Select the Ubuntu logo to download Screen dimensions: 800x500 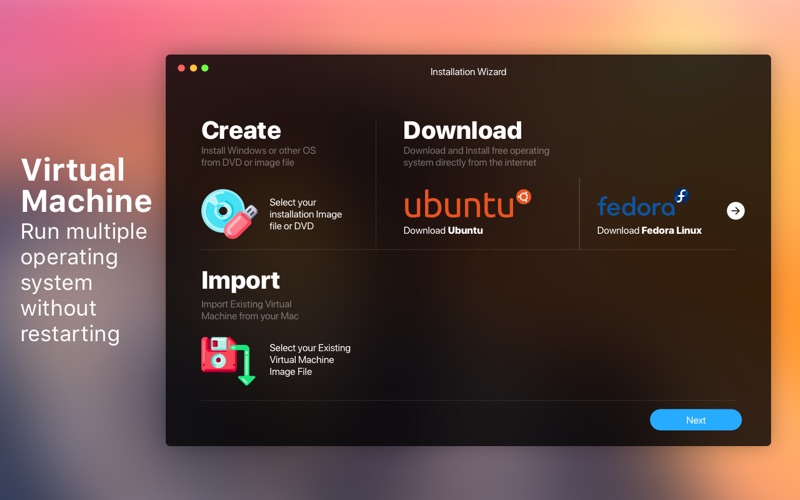coord(467,204)
